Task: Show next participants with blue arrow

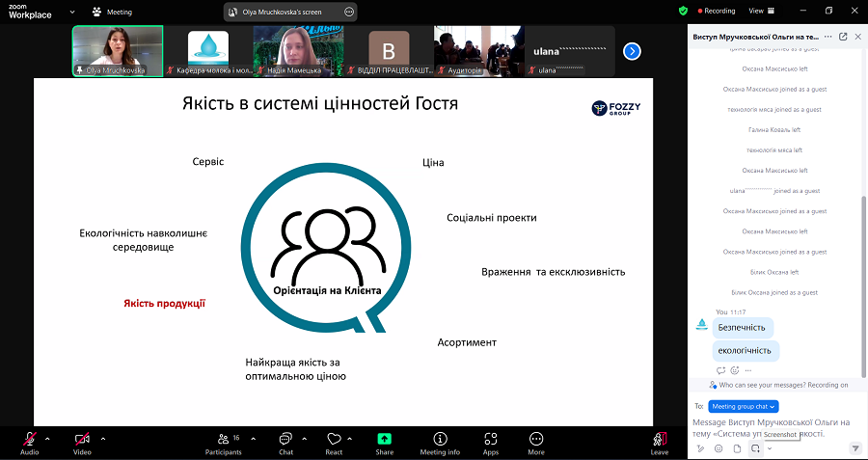Action: tap(632, 51)
